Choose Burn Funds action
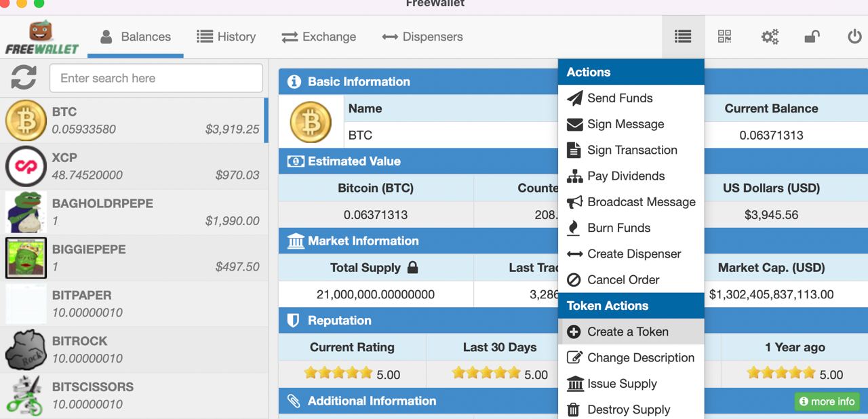Image resolution: width=868 pixels, height=419 pixels. click(x=631, y=228)
